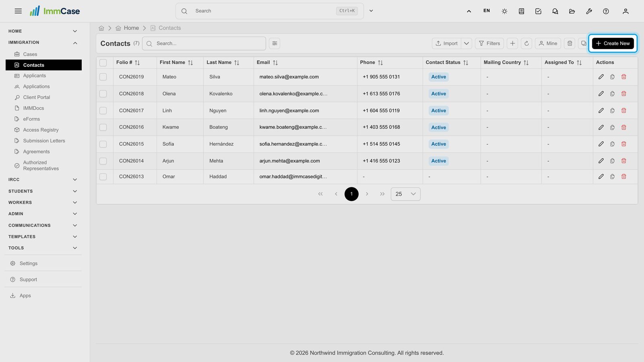Expand the STUDENTS sidebar section
Image resolution: width=644 pixels, height=362 pixels.
click(x=43, y=191)
